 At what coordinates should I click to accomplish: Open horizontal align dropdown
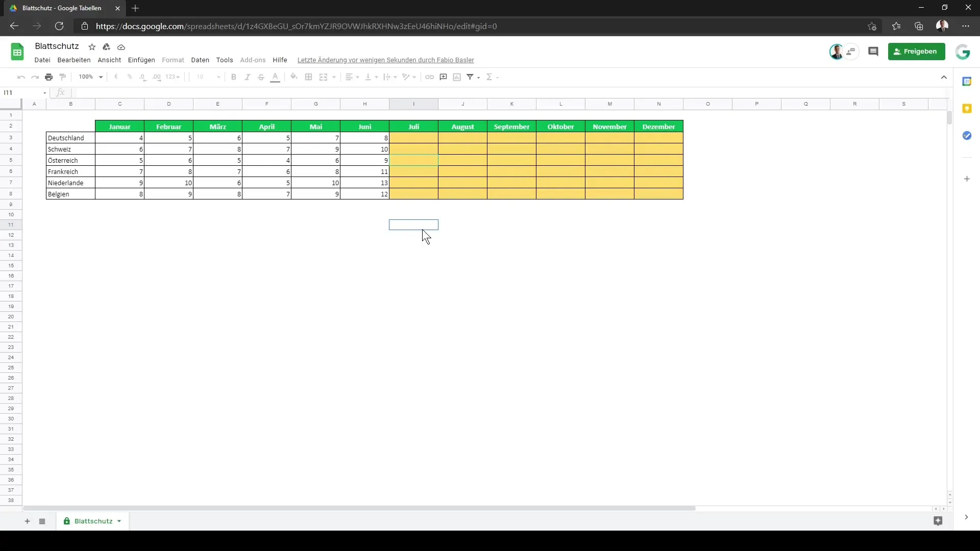352,77
